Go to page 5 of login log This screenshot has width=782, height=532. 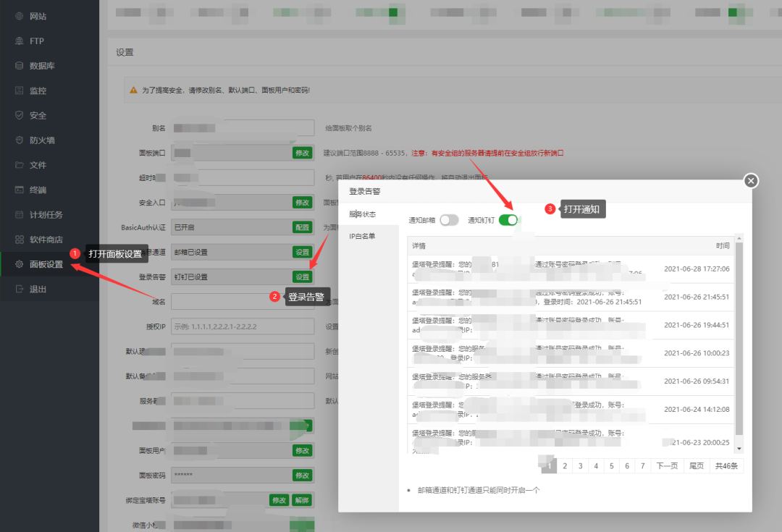coord(611,465)
